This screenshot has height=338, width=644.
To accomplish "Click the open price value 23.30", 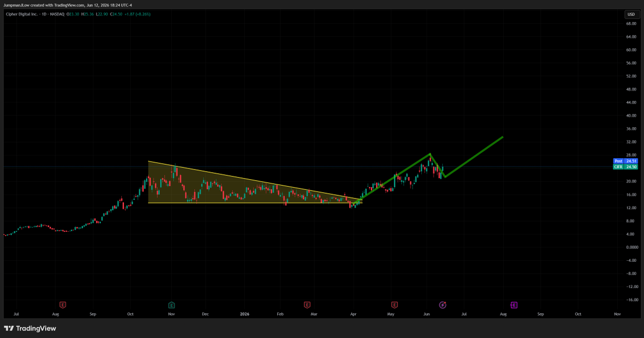I will (74, 14).
